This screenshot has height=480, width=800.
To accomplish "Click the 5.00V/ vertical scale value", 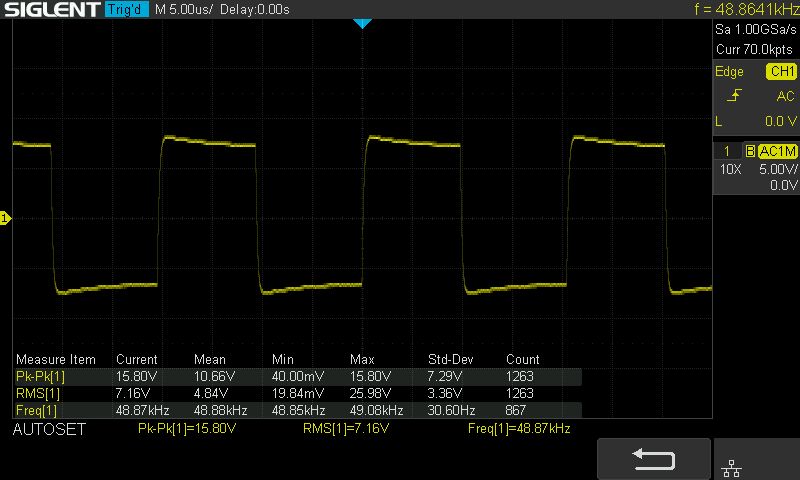I will click(778, 169).
